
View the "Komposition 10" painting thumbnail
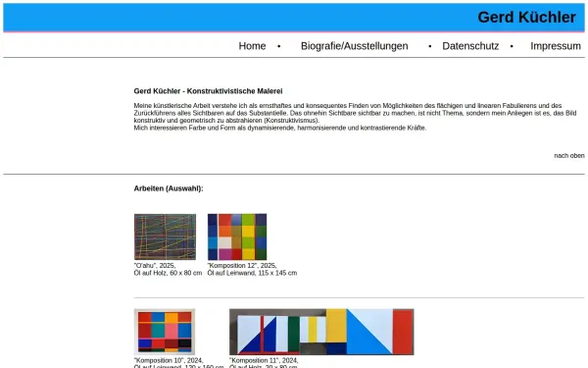[x=165, y=332]
